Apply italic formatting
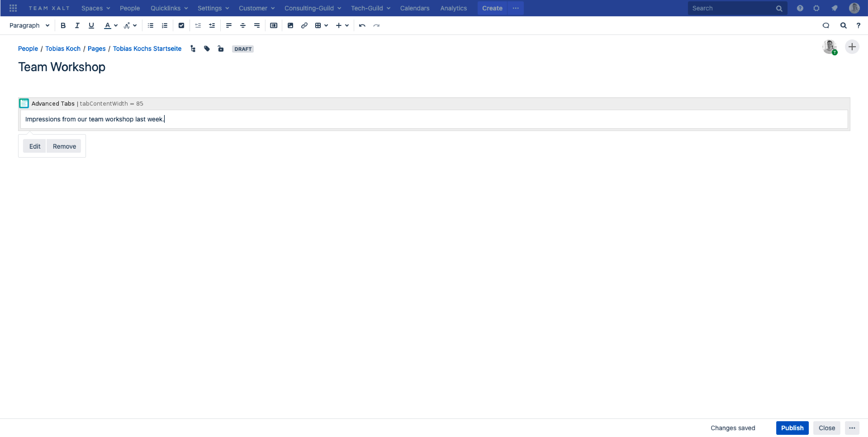Viewport: 868px width, 437px height. coord(77,25)
